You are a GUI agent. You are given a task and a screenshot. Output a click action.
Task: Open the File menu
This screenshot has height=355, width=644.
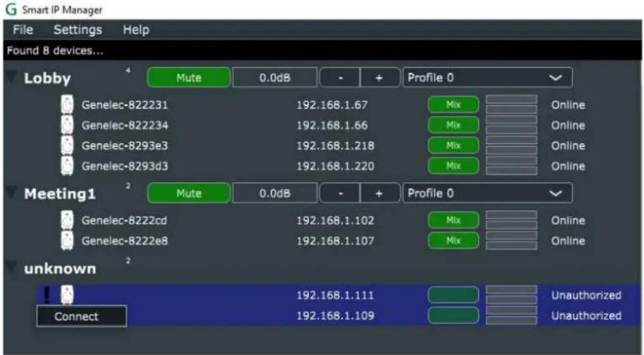(23, 30)
